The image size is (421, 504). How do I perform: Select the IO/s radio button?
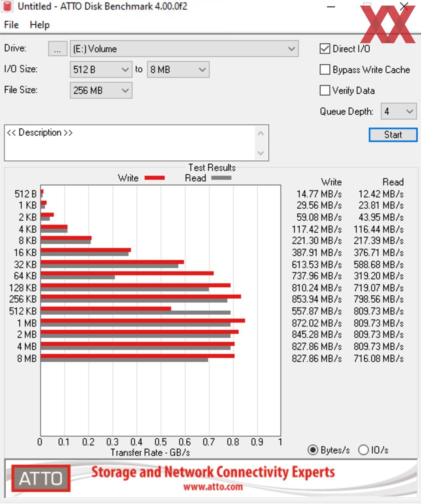(363, 450)
